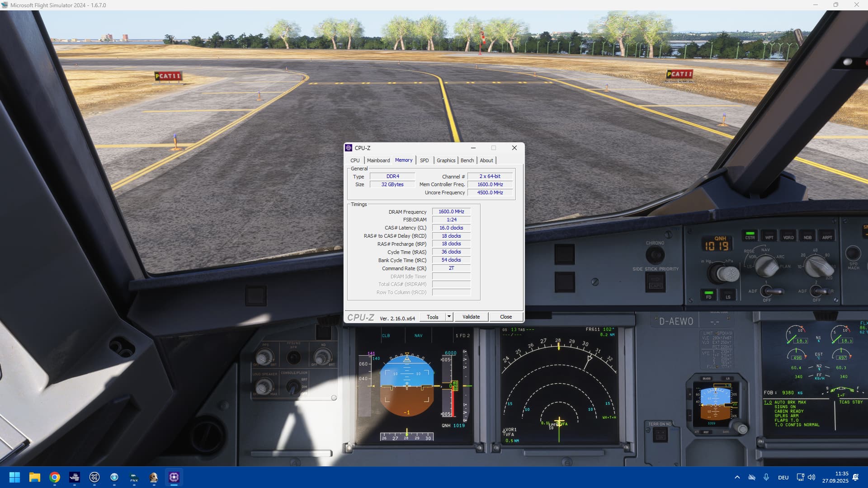The image size is (868, 488).
Task: Click the CPU-Z taskbar icon
Action: [174, 477]
